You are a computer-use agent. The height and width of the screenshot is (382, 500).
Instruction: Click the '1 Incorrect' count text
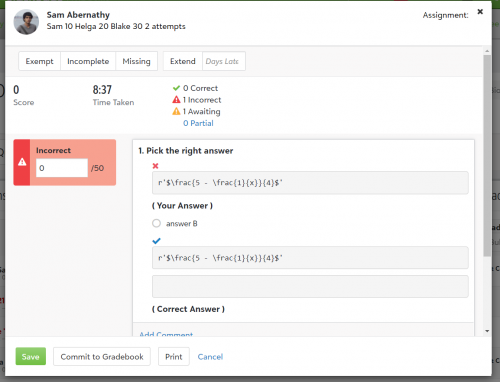(x=202, y=100)
